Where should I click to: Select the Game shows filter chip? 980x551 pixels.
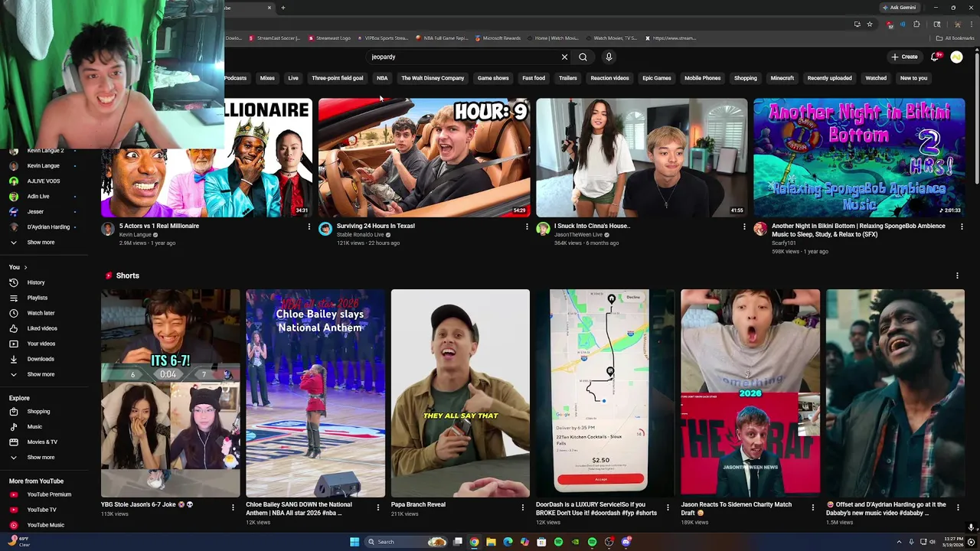tap(493, 78)
